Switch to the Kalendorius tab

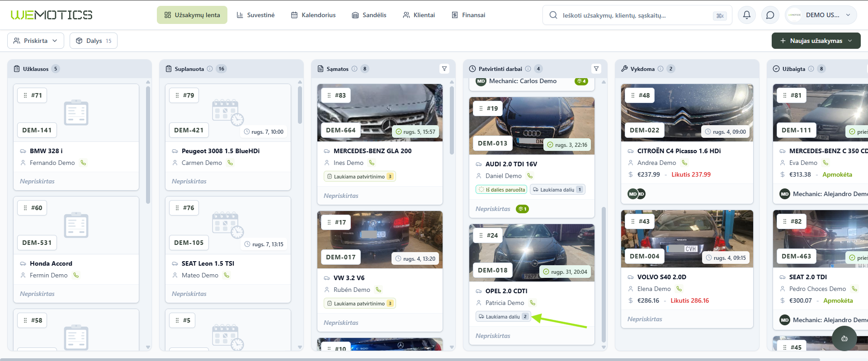click(x=313, y=15)
